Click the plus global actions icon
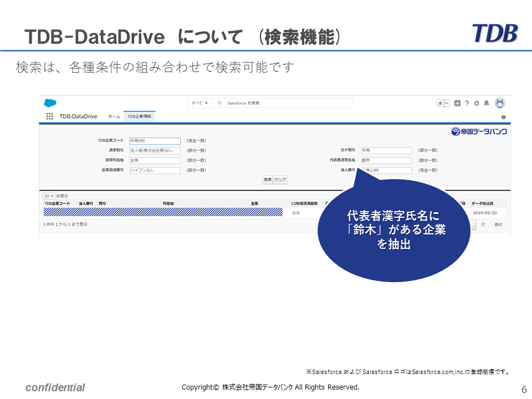 [x=457, y=103]
